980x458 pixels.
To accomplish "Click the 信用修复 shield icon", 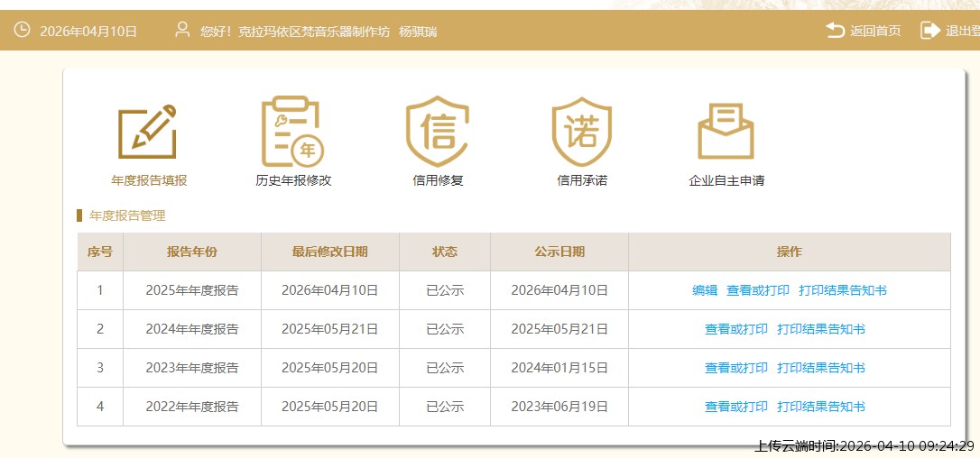I will [x=438, y=132].
